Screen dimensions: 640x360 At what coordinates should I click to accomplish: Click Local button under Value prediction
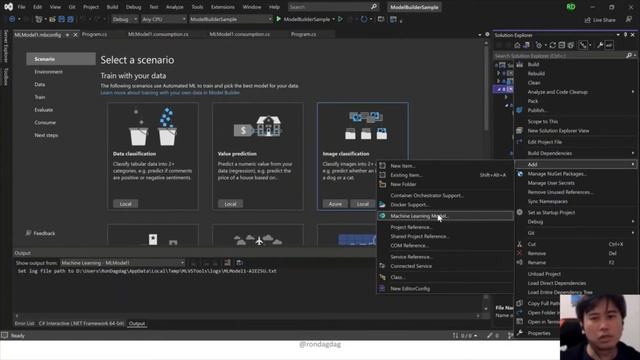230,204
